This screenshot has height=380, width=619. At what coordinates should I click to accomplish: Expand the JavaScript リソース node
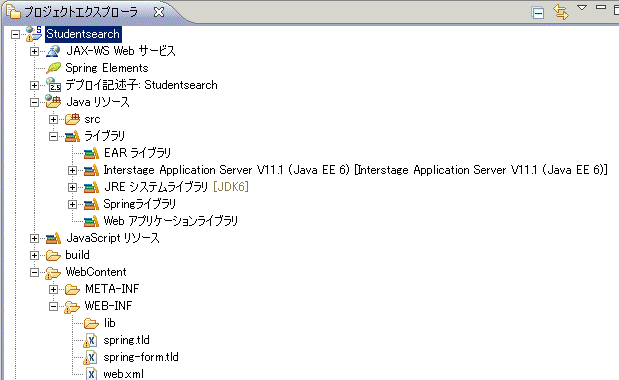[34, 238]
